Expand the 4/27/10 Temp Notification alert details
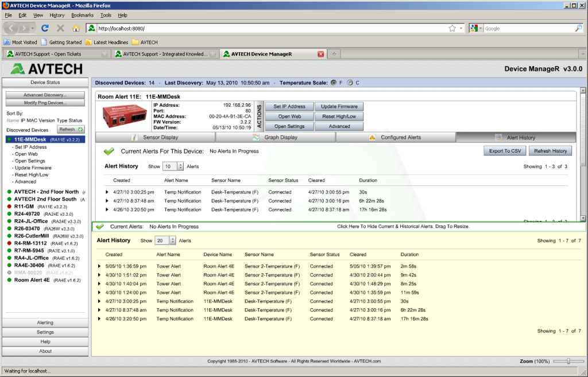 tap(106, 192)
